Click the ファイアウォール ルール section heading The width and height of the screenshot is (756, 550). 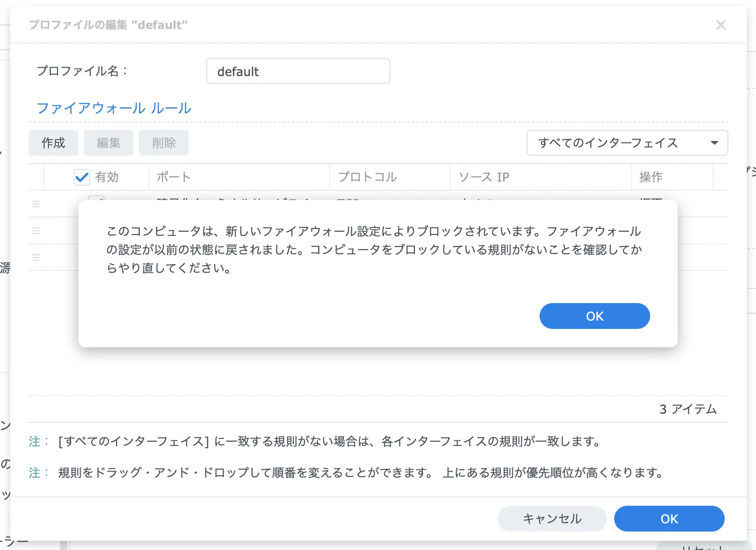tap(114, 108)
